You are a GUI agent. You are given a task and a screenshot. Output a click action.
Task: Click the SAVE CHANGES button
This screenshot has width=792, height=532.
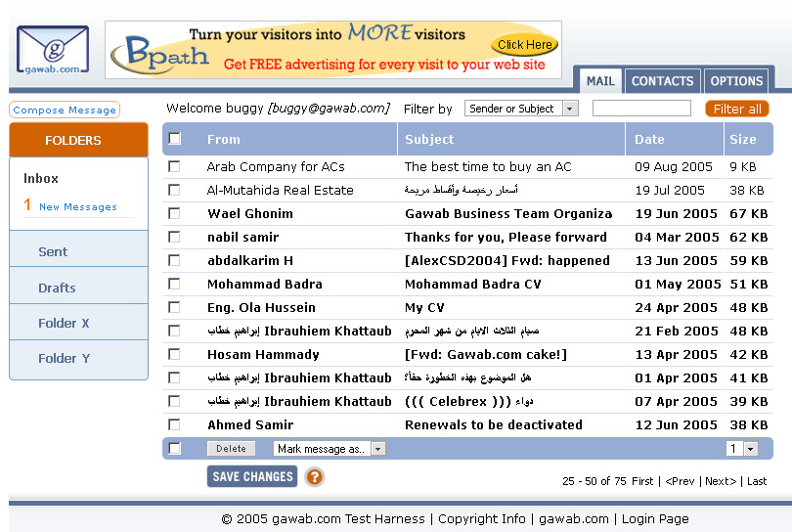coord(252,476)
